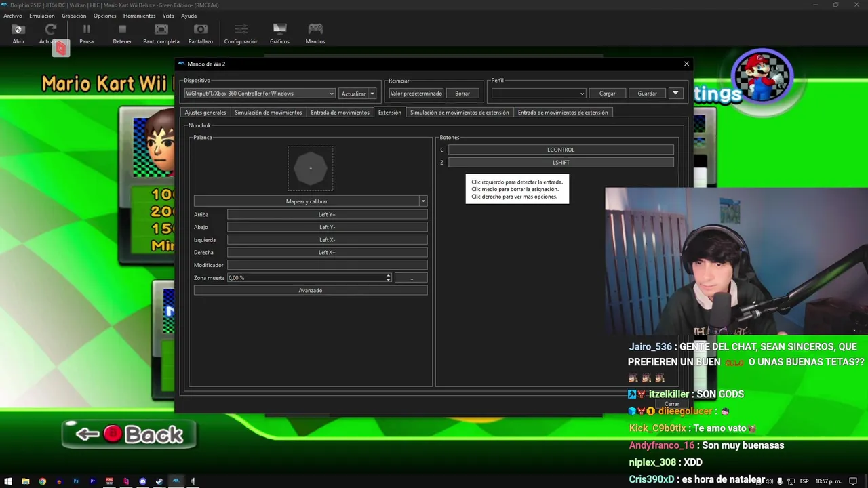Viewport: 868px width, 488px height.
Task: Open the Grabación menu
Action: (74, 16)
